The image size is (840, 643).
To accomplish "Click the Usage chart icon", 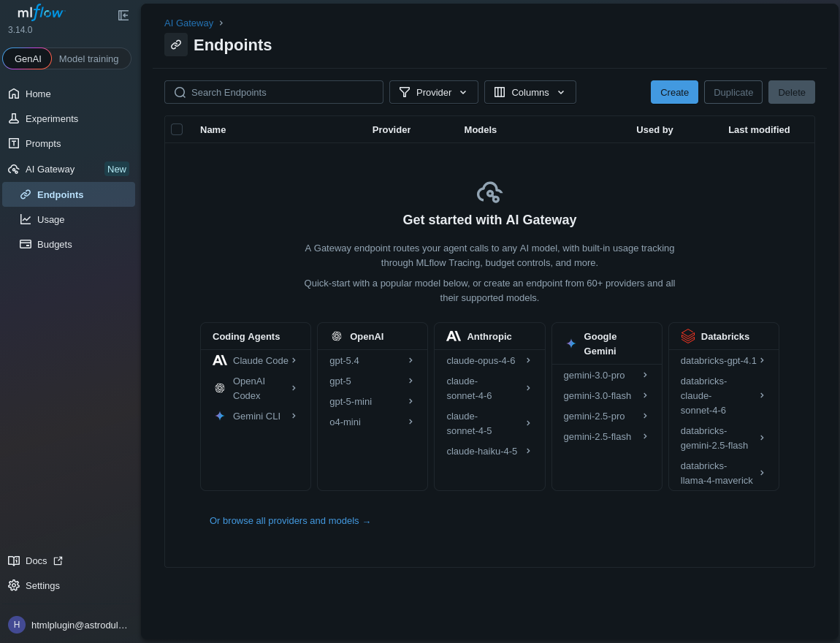I will click(25, 219).
